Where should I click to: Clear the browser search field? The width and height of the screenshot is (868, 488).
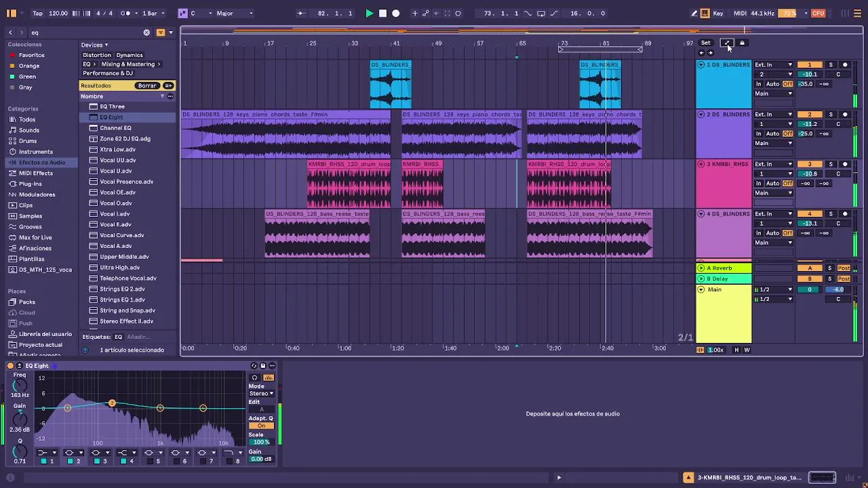146,32
